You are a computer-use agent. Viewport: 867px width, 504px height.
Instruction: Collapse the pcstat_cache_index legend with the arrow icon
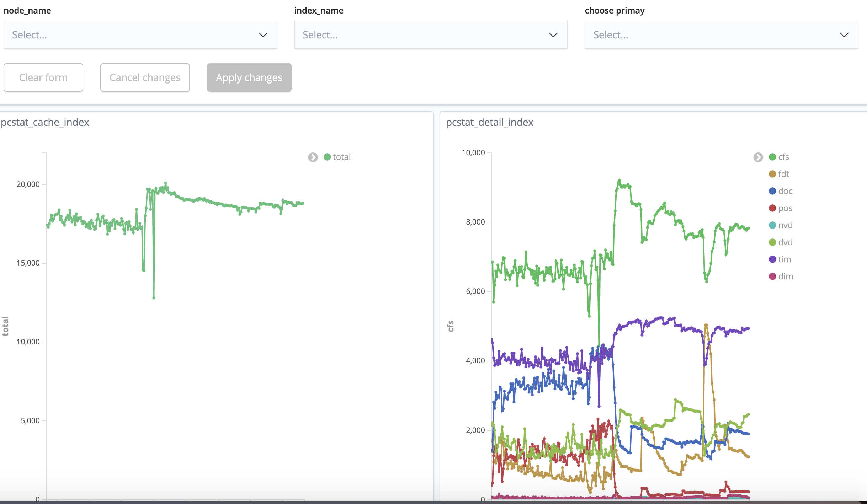(x=313, y=157)
